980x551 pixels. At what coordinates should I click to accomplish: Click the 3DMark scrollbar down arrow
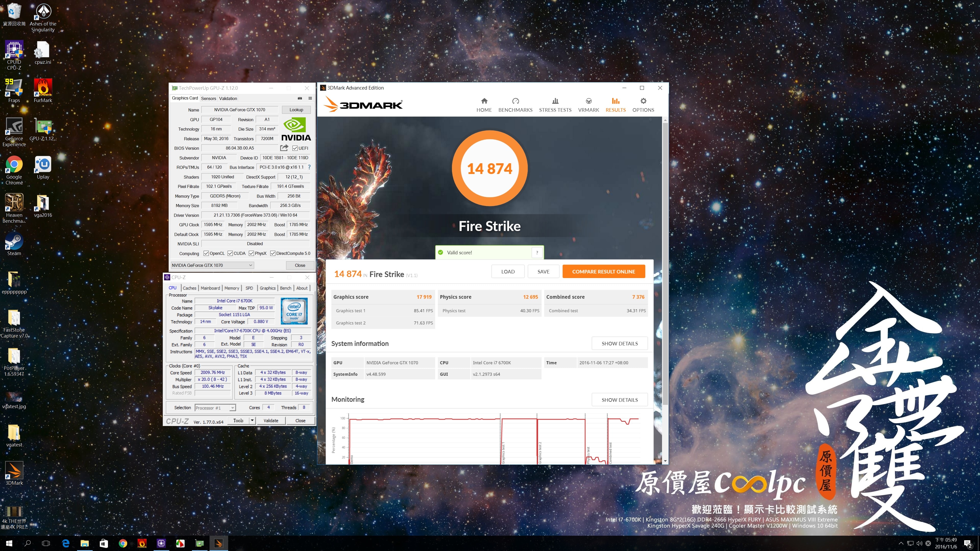click(x=665, y=461)
